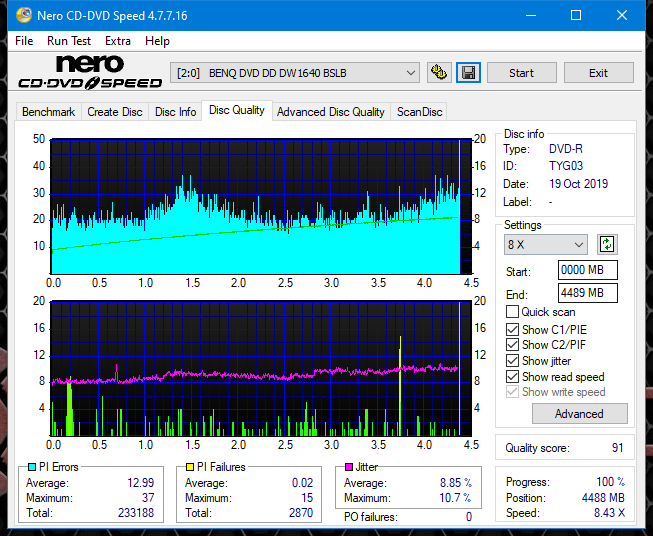
Task: Open the drive options icon
Action: point(439,73)
